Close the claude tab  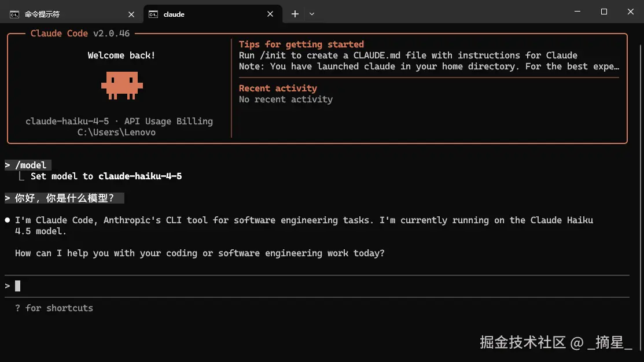pos(270,14)
